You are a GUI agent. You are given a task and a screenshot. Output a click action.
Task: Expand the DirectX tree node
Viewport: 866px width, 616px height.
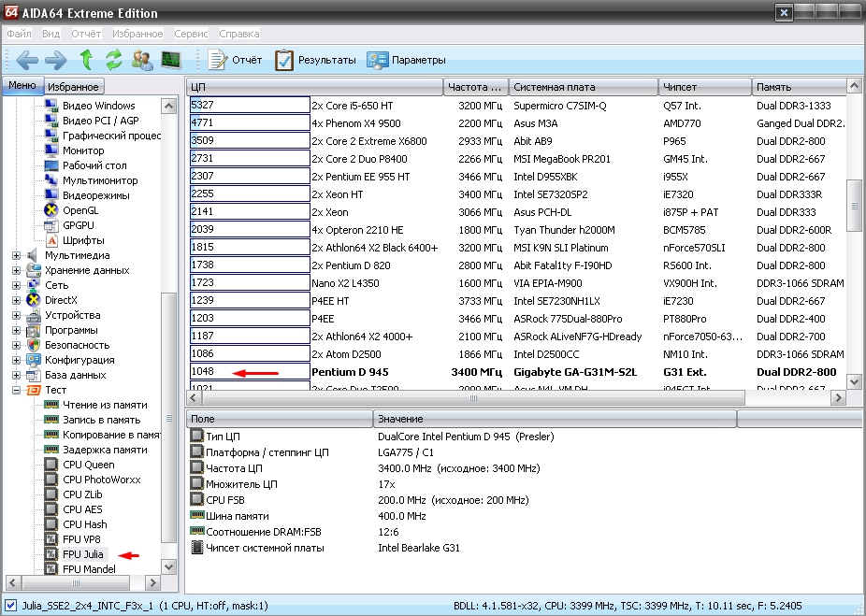click(16, 300)
